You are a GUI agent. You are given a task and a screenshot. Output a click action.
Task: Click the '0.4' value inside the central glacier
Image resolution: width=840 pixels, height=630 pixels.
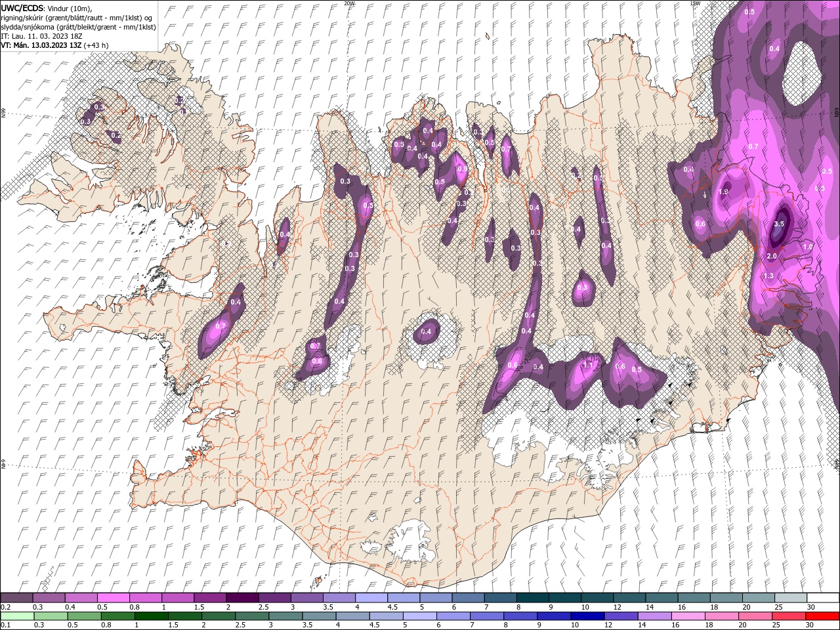tap(426, 331)
